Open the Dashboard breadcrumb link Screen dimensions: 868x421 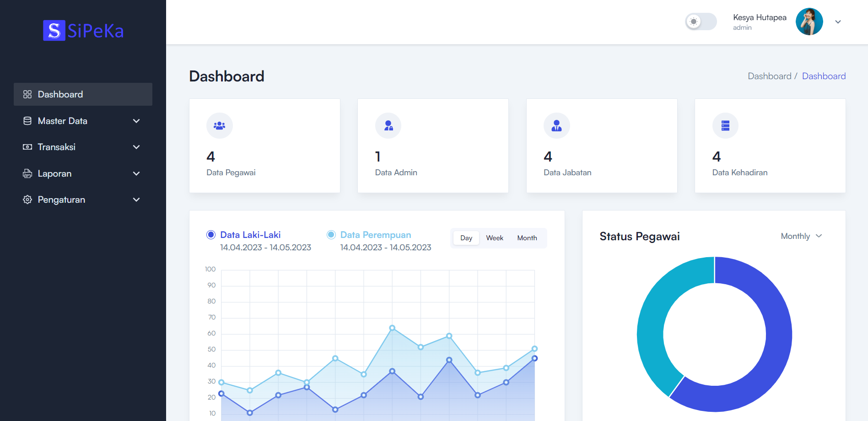point(823,76)
